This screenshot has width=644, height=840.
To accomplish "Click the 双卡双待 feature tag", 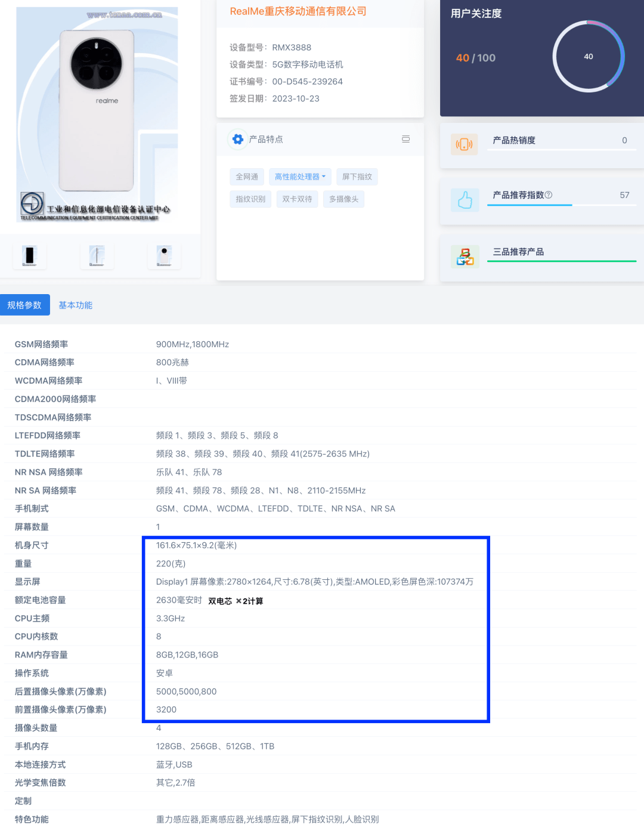I will point(297,199).
